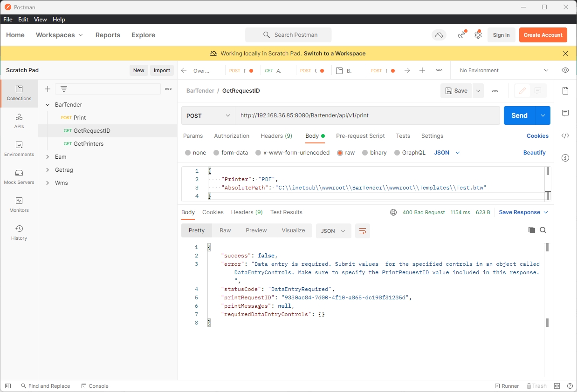Create a new collection with plus icon

tap(47, 89)
